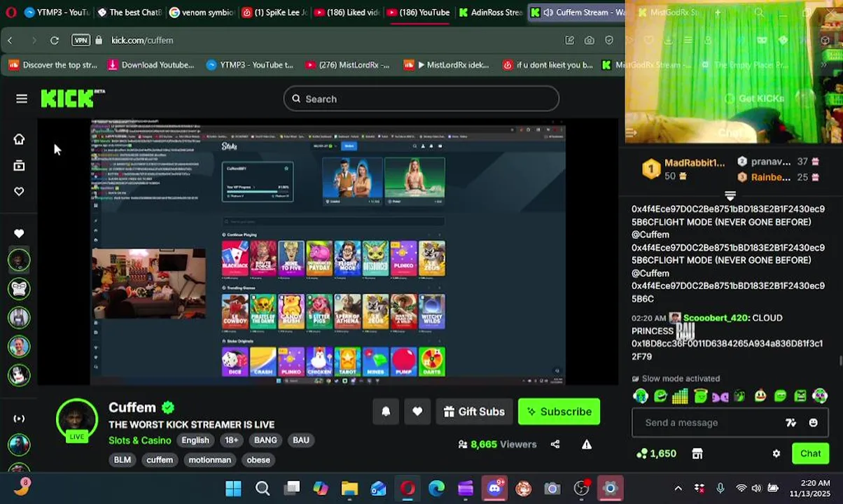This screenshot has height=504, width=843.
Task: Switch to the AdinRoss Stream tab
Action: pyautogui.click(x=490, y=13)
